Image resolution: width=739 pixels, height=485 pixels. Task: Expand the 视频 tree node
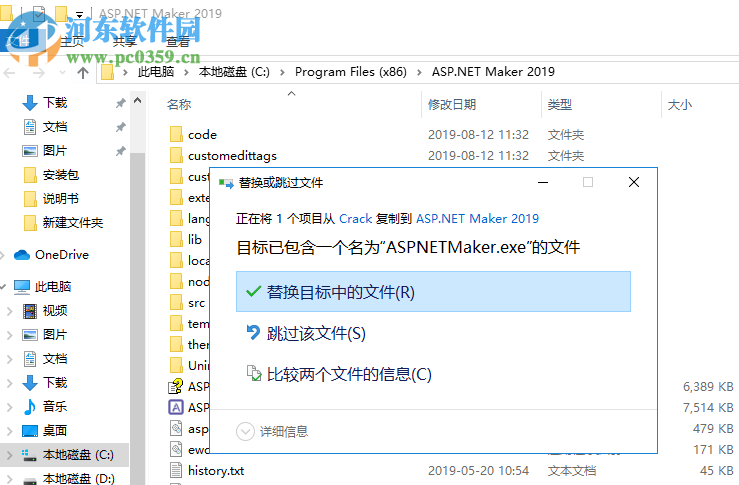(x=9, y=311)
